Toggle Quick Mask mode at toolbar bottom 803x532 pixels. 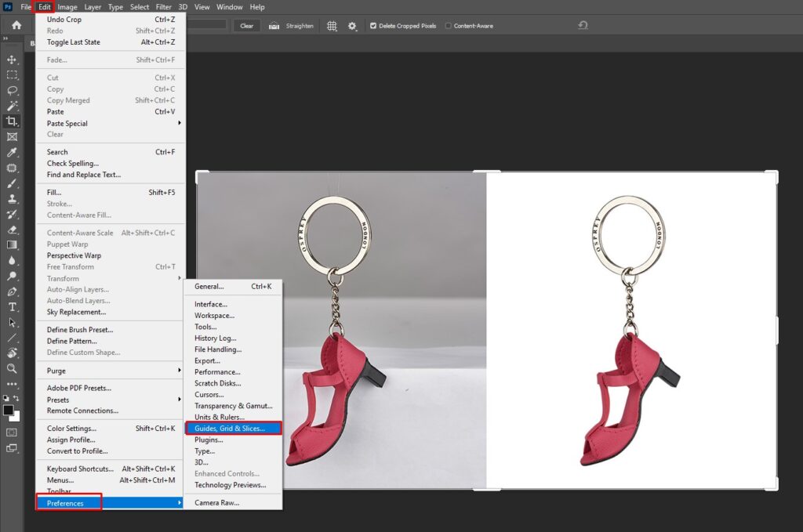tap(12, 432)
